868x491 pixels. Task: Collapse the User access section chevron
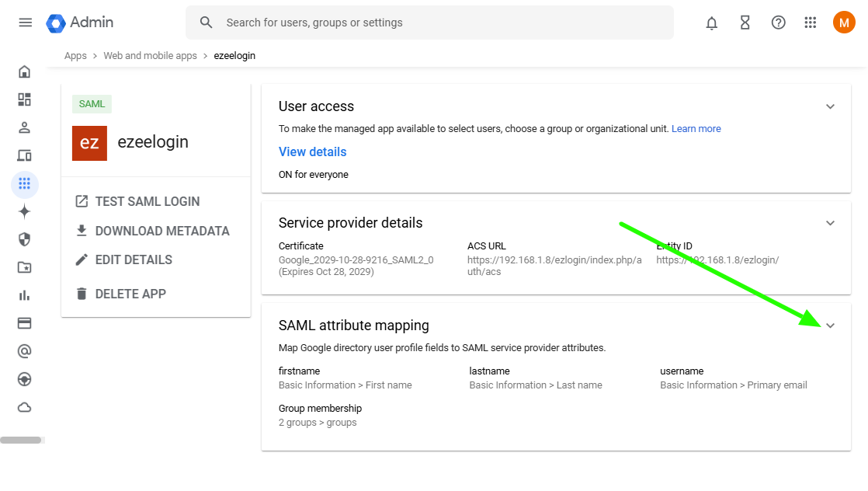point(831,106)
